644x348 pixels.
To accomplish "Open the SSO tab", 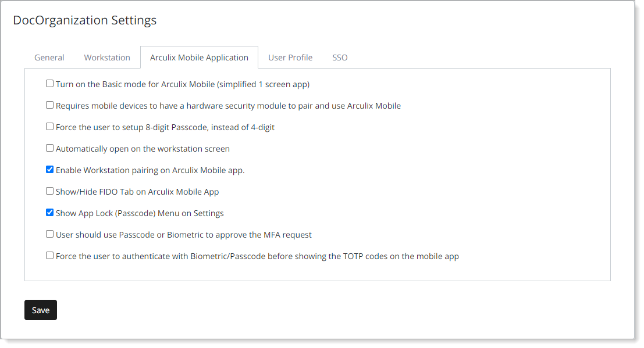I will pos(340,58).
